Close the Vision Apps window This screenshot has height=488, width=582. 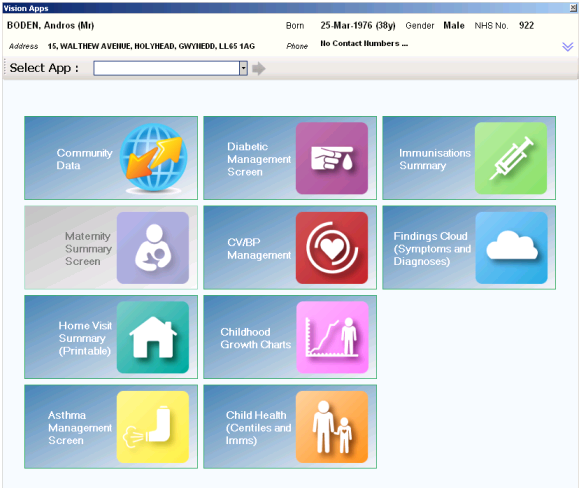[573, 8]
